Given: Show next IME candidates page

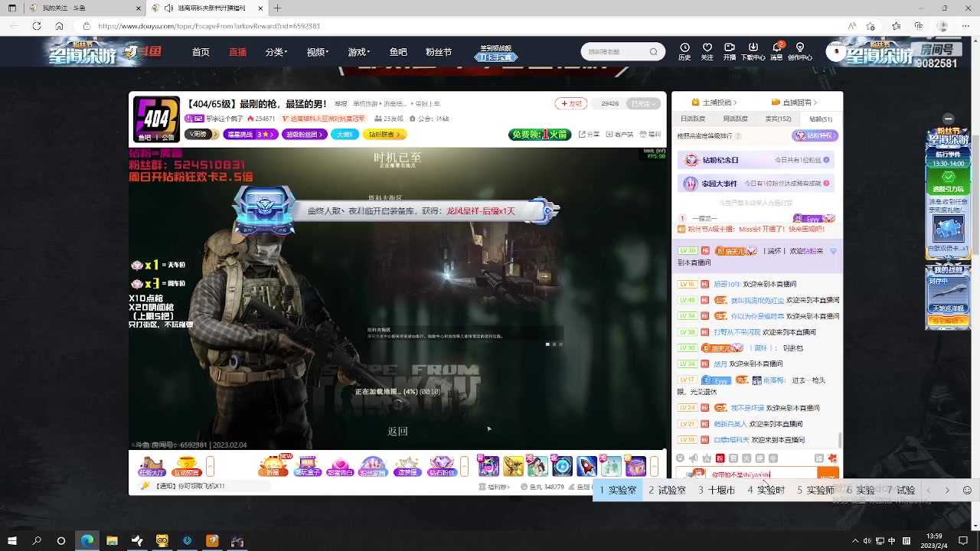Looking at the screenshot, I should [947, 491].
